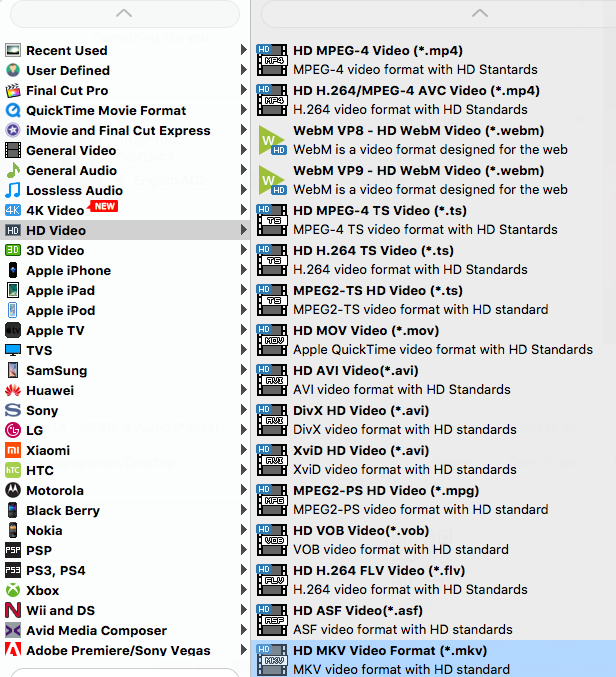Expand the Recent Used submenu arrow
616x677 pixels.
pos(244,50)
